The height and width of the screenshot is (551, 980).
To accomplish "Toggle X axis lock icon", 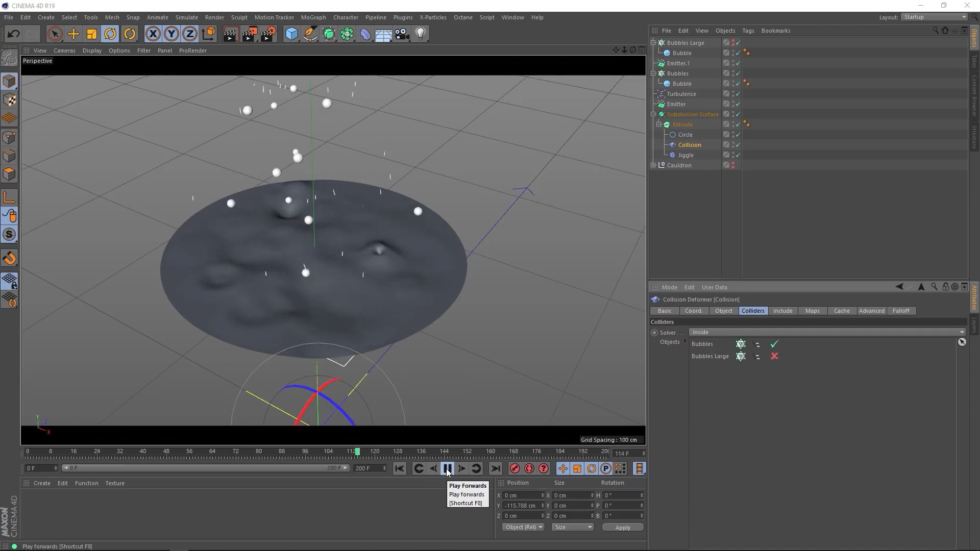I will click(x=152, y=34).
